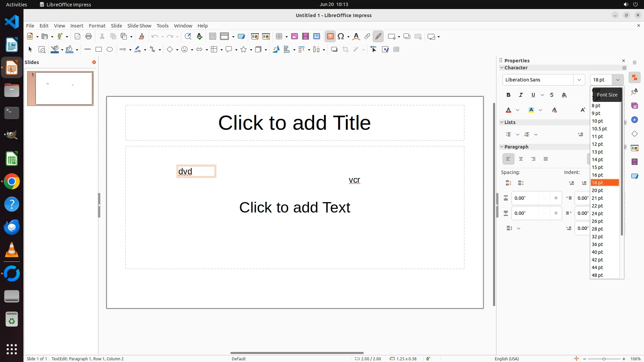
Task: Click the Export as PDF icon
Action: pos(77,37)
